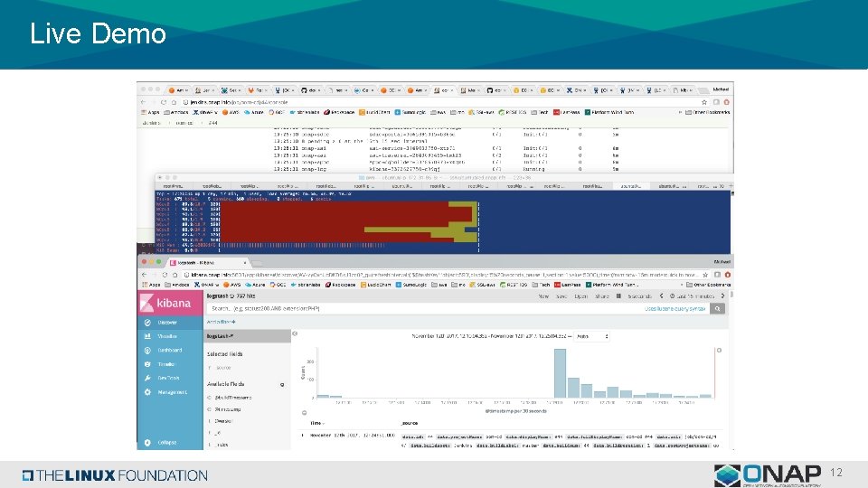The height and width of the screenshot is (488, 868).
Task: Select the _source field under Selected Fields
Action: 223,368
